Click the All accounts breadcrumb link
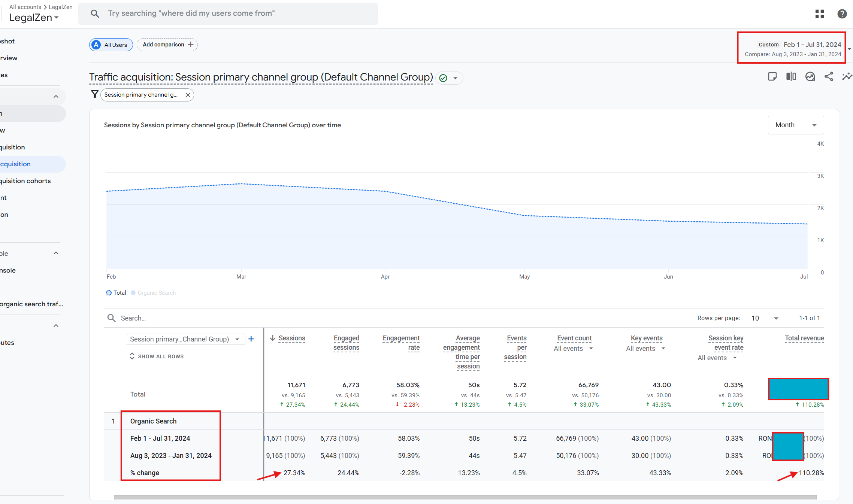Screen dimensions: 853x504 tap(25, 7)
